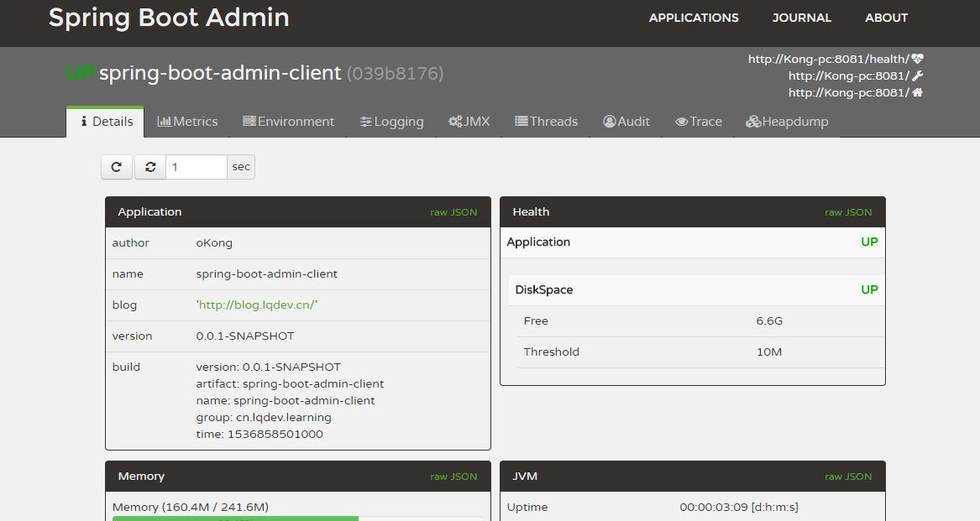Switch to the Threads tab
Screen dimensions: 980x521
coord(546,122)
